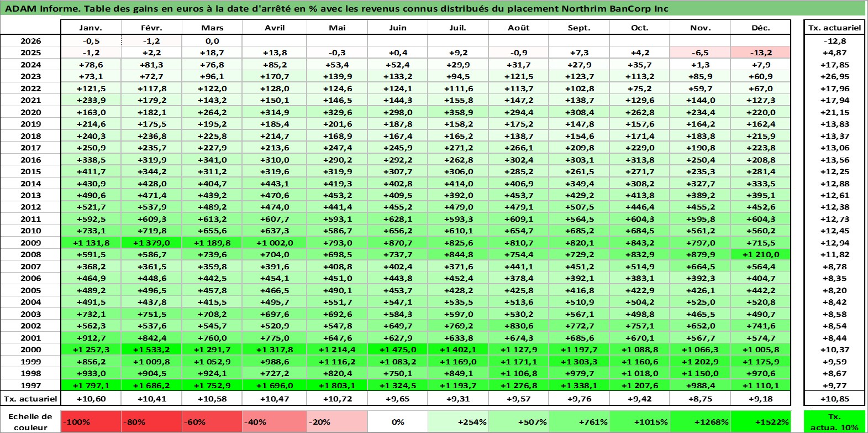The width and height of the screenshot is (868, 433).
Task: Click the 2026 March cell '0,0'
Action: (x=212, y=41)
